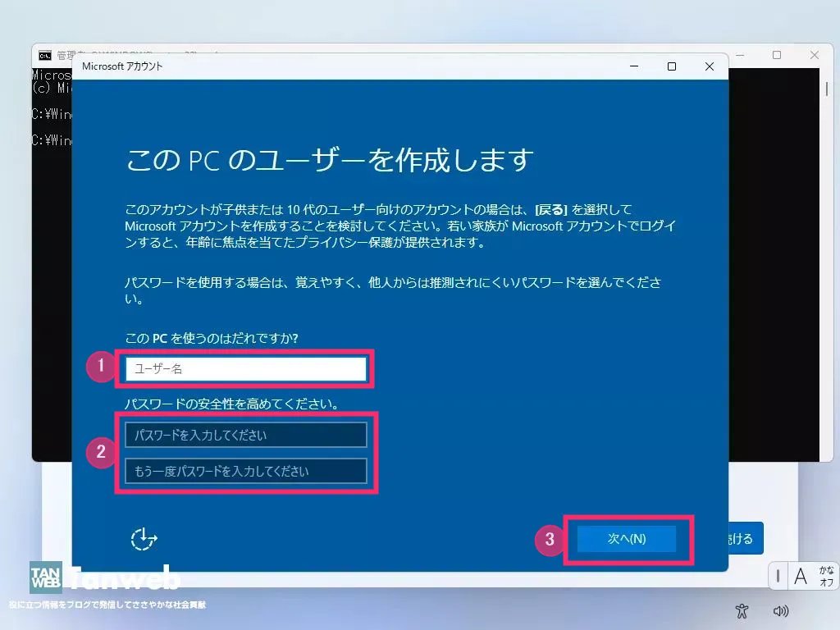The image size is (840, 630).
Task: Toggle the かな オフ kana input setting
Action: tap(826, 577)
